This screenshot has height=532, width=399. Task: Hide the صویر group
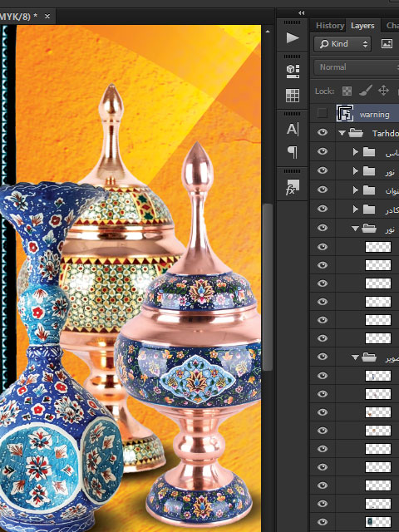pyautogui.click(x=323, y=357)
